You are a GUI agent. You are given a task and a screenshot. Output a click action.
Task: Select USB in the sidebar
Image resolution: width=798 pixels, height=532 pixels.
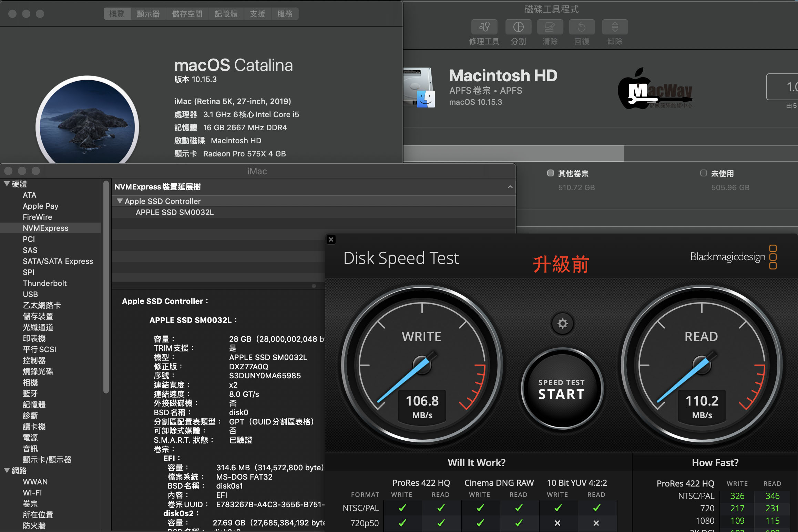point(50,294)
